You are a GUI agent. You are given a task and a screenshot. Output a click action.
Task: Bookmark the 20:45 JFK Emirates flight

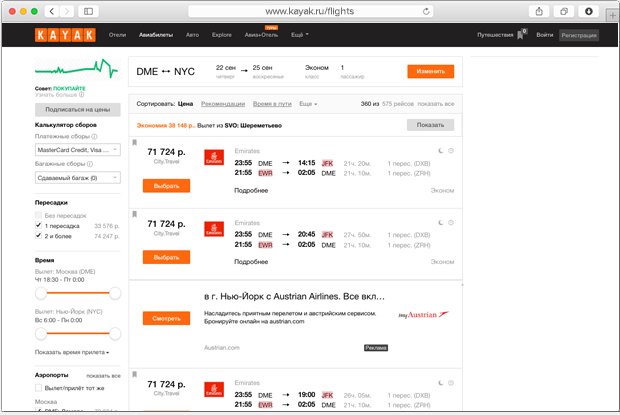click(x=134, y=214)
